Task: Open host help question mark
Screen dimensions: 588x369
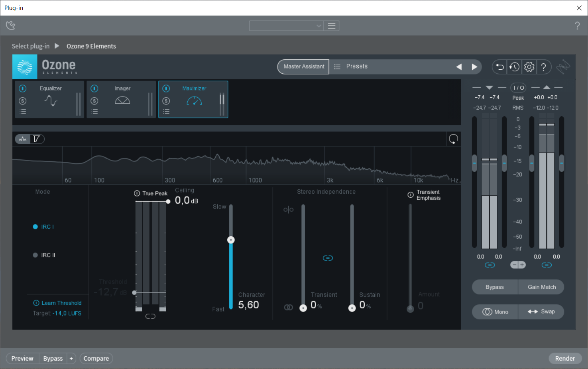Action: [x=577, y=26]
